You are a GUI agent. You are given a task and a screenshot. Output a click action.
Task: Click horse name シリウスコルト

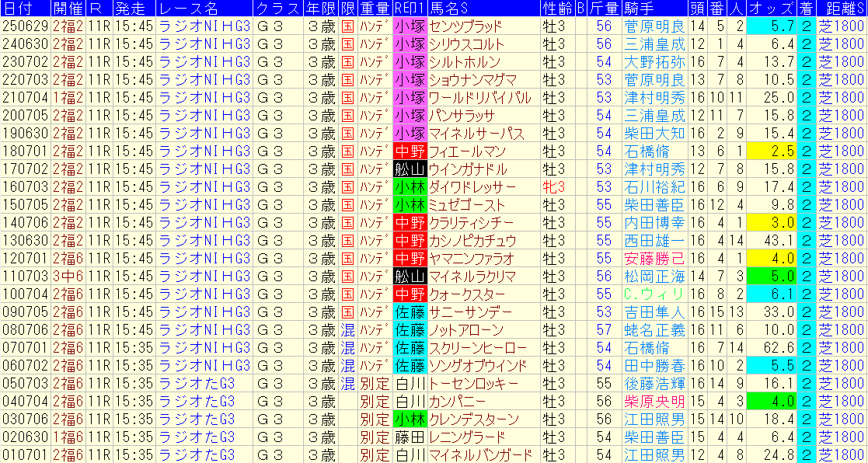click(x=465, y=44)
